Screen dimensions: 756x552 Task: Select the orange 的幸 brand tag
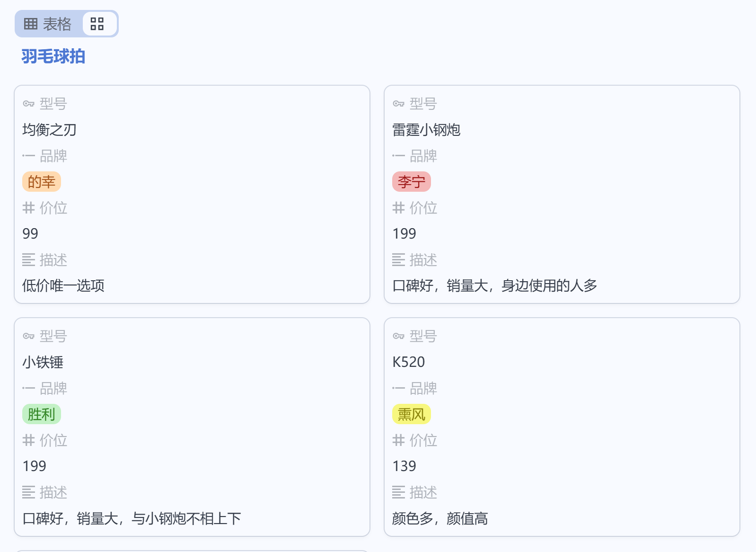pyautogui.click(x=42, y=182)
